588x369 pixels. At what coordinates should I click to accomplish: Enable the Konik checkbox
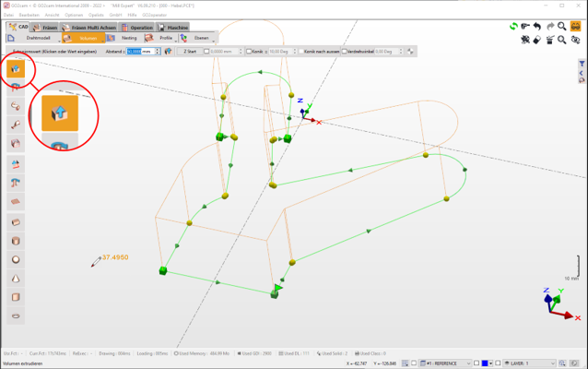[250, 52]
